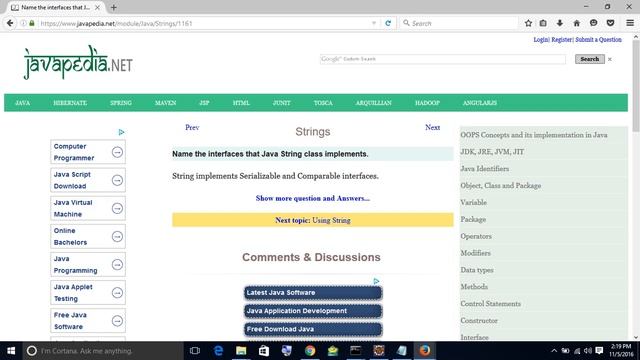Click arrow icon next to Online Bachelors

[117, 237]
